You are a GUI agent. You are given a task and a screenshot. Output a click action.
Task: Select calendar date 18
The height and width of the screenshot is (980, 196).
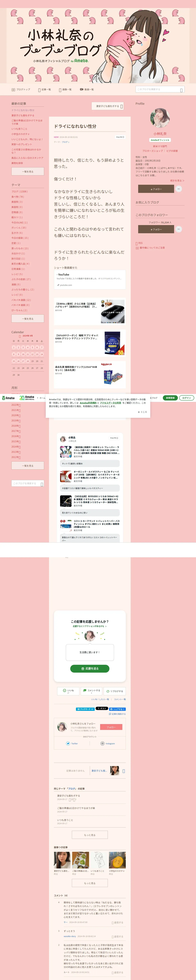(27, 361)
